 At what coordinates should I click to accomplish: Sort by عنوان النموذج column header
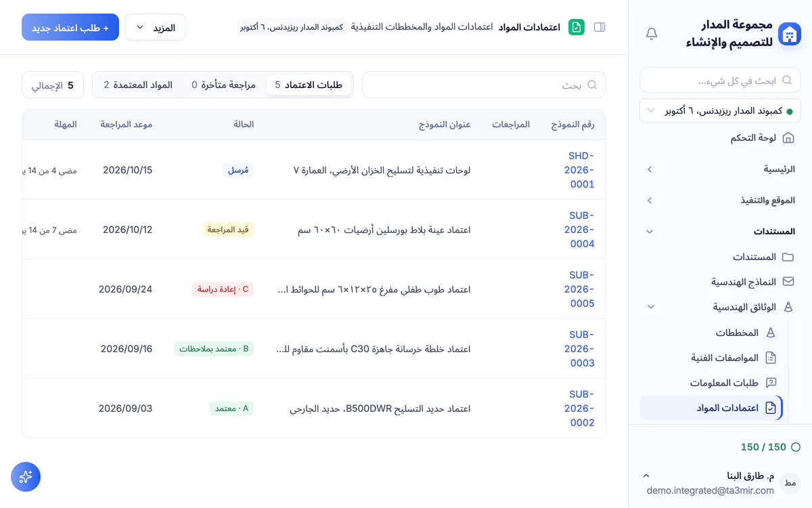point(444,125)
